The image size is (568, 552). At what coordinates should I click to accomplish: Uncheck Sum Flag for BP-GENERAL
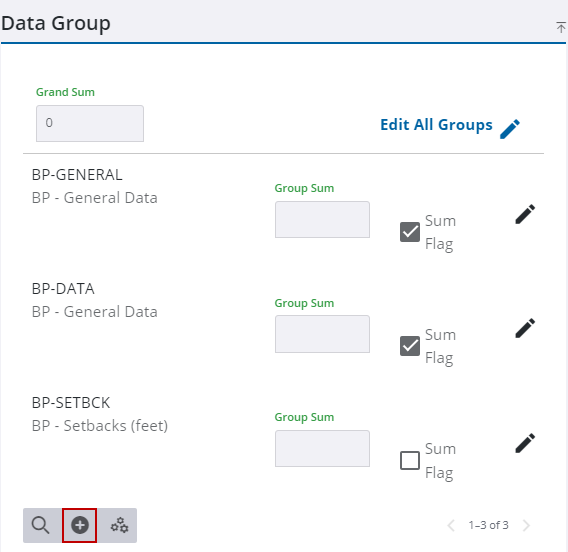[410, 232]
